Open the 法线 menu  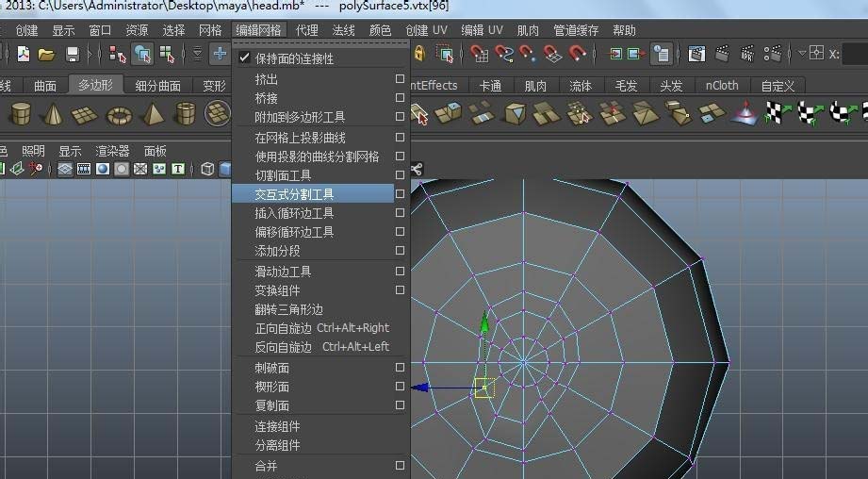click(x=344, y=30)
